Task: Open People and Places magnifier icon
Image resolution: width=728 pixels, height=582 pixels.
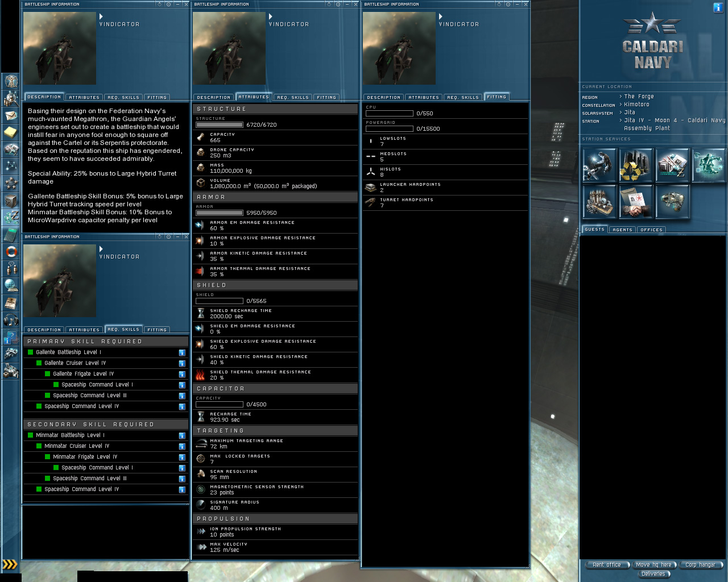Action: point(11,98)
